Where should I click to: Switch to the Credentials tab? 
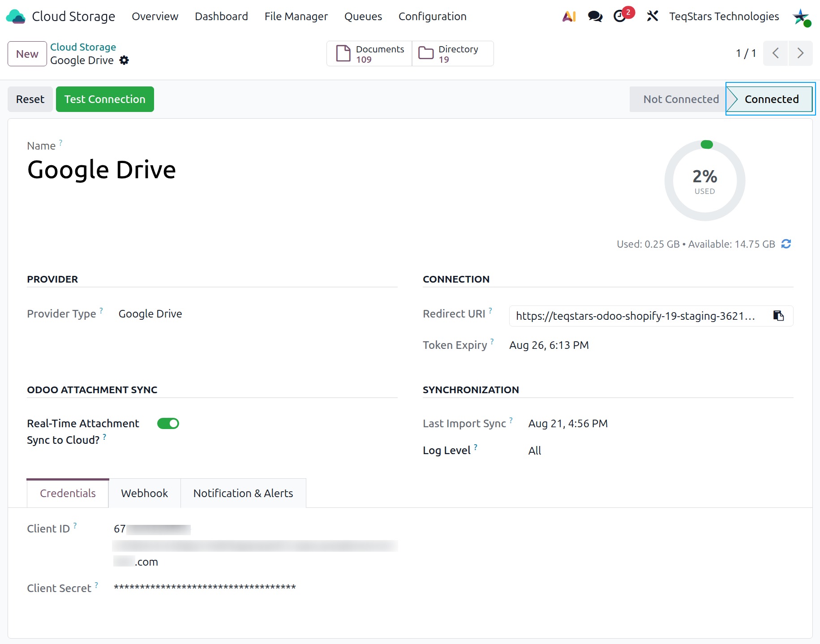[x=68, y=493]
